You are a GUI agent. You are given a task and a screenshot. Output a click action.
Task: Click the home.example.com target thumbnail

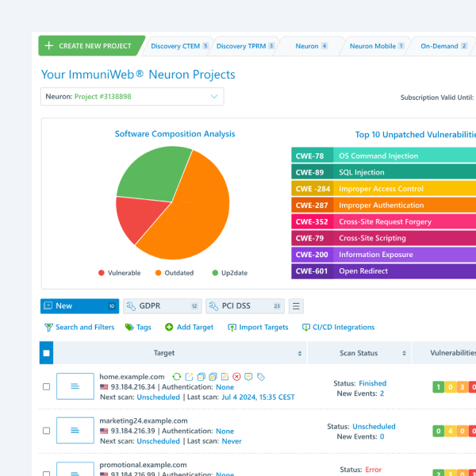coord(75,386)
